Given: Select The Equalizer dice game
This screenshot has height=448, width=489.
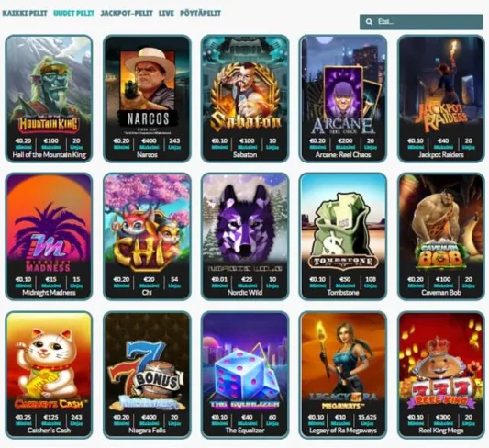Looking at the screenshot, I should click(x=245, y=375).
